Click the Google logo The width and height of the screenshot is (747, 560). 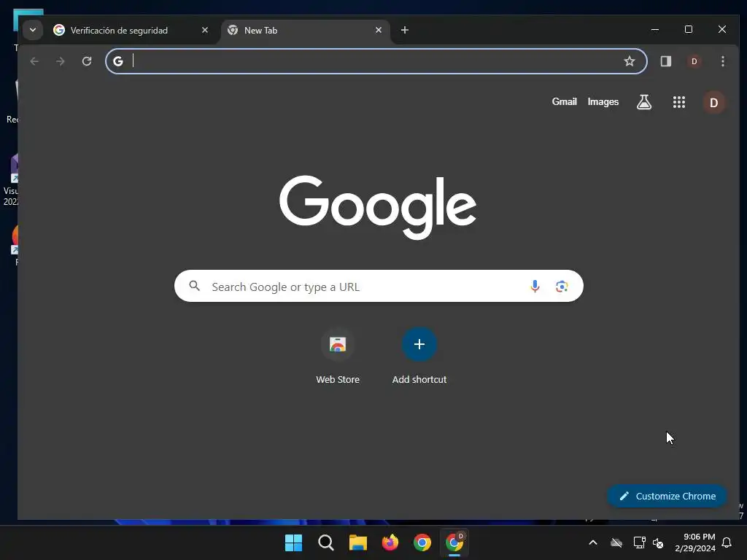click(x=378, y=207)
